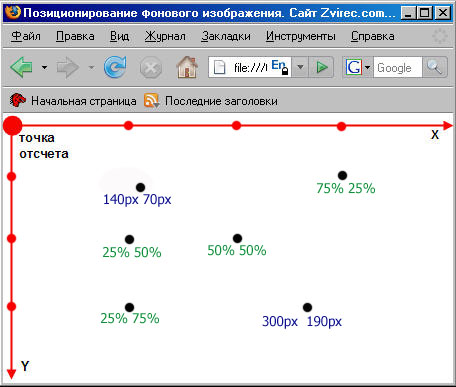Click the '75% 25%' label
Viewport: 456px width, 387px height.
click(x=346, y=188)
